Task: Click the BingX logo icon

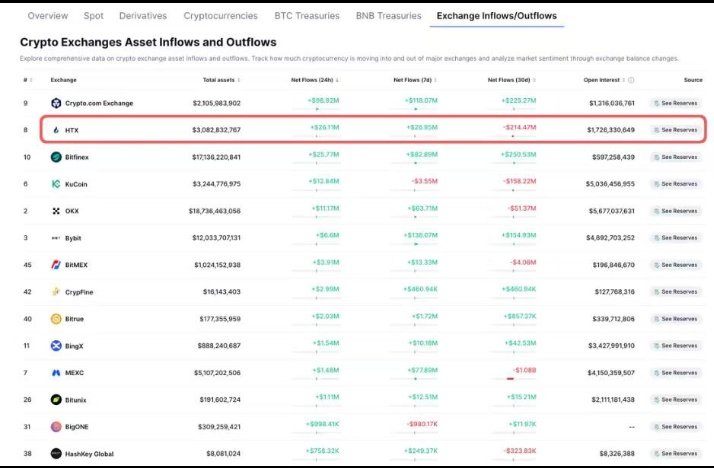Action: pyautogui.click(x=56, y=346)
